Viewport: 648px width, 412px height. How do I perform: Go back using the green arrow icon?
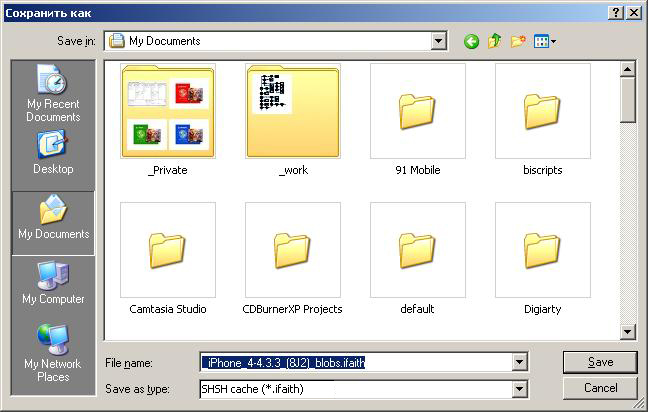[471, 41]
